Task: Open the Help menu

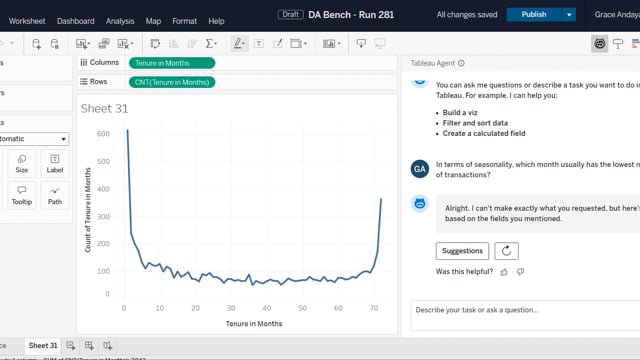Action: pos(216,21)
